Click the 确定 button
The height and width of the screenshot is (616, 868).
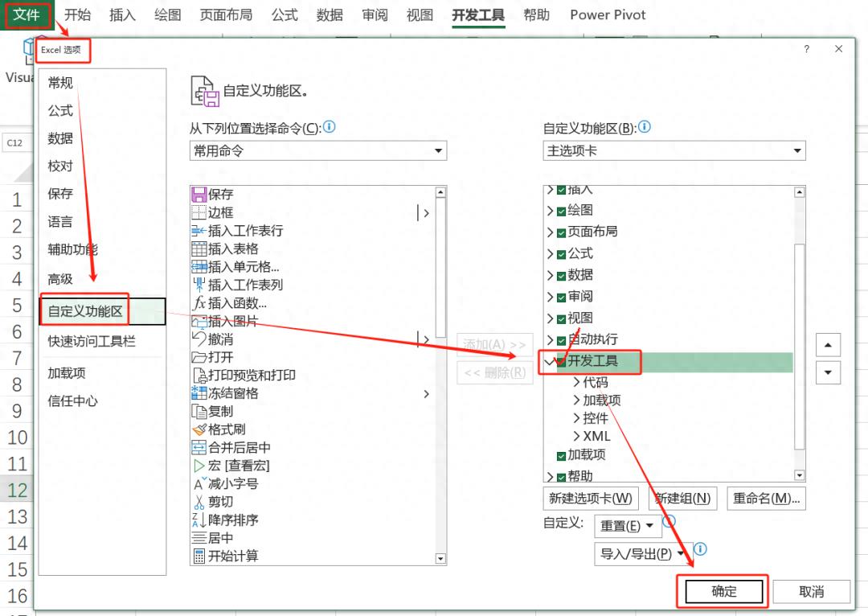[x=724, y=592]
